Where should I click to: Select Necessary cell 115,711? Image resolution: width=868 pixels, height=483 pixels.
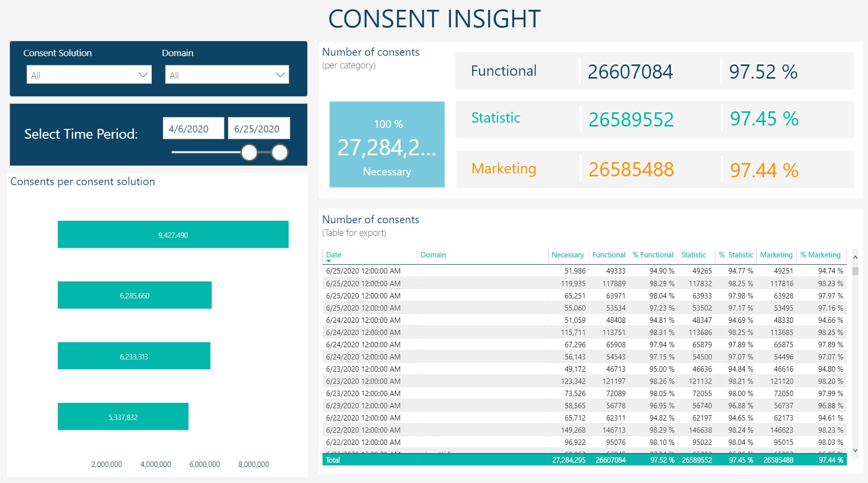573,332
